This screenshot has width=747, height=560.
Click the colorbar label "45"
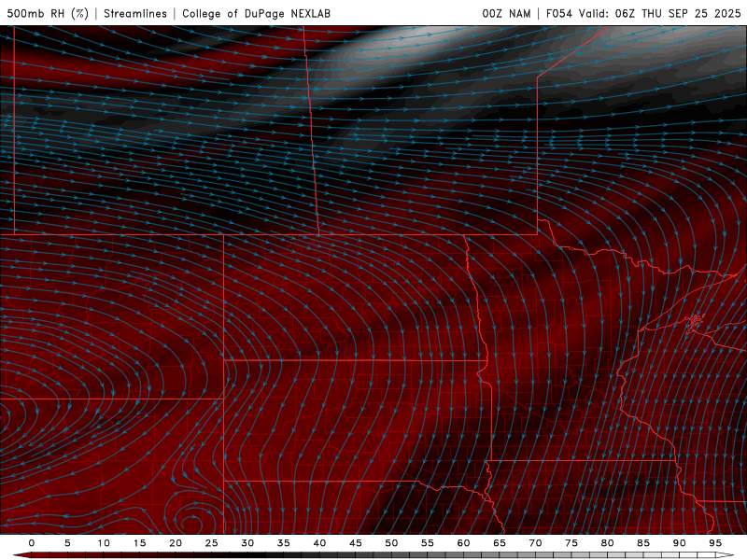coord(356,543)
